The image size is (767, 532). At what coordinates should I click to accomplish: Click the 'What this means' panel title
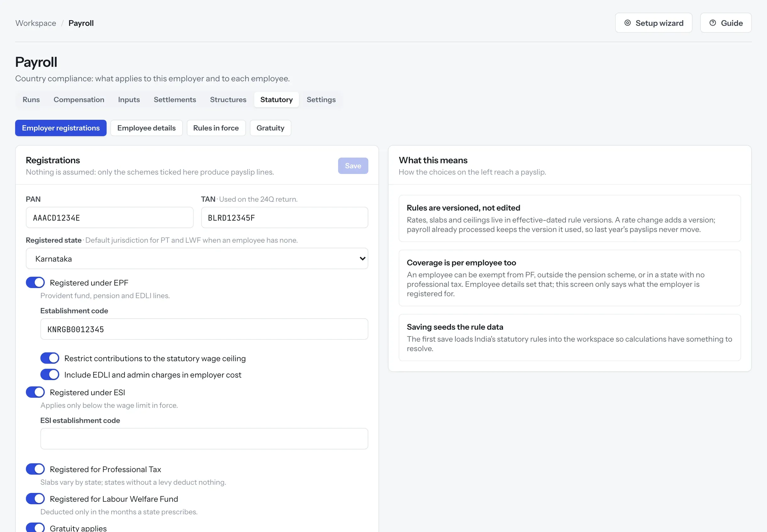click(433, 160)
